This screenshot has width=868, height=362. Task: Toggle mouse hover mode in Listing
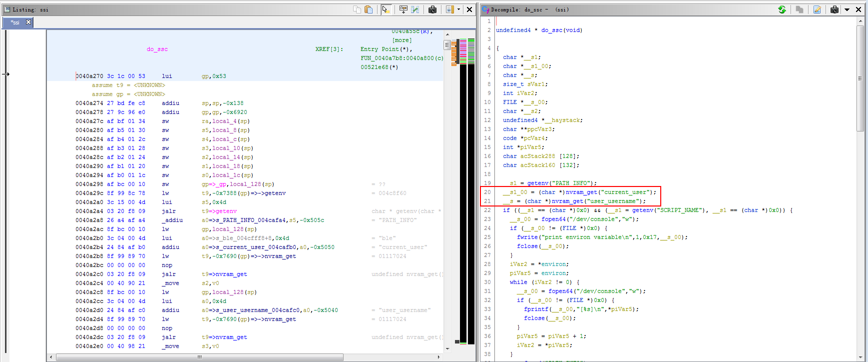click(386, 9)
